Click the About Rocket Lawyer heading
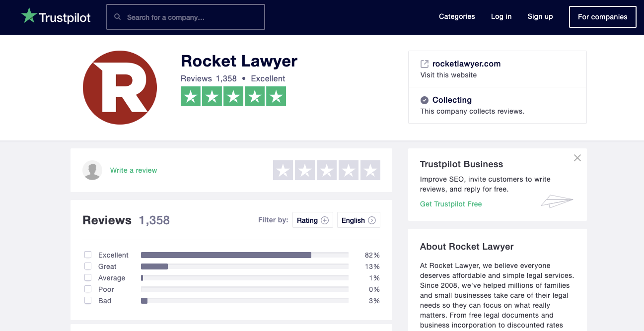Viewport: 644px width, 331px height. click(x=467, y=247)
